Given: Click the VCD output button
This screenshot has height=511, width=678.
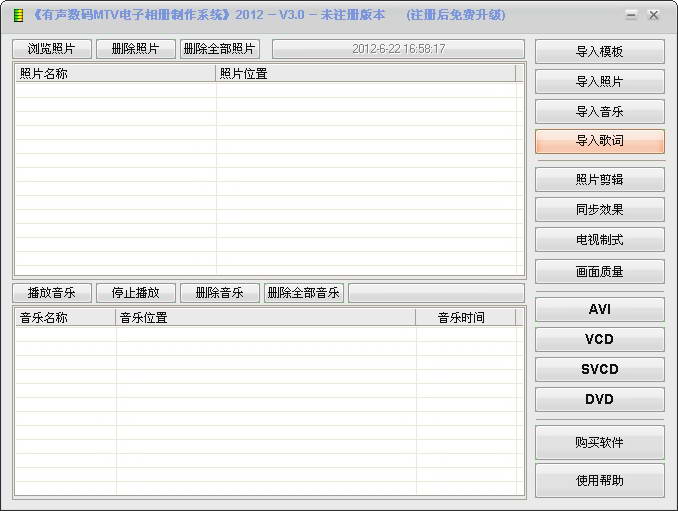Looking at the screenshot, I should point(600,339).
